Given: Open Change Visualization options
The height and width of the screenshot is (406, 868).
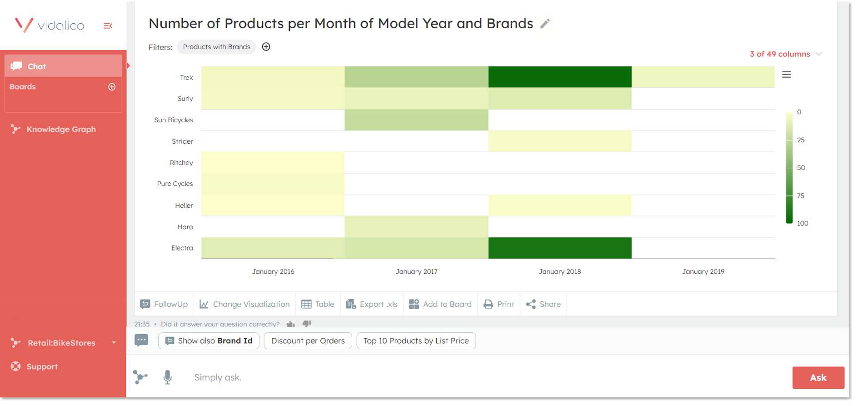Looking at the screenshot, I should click(x=244, y=304).
